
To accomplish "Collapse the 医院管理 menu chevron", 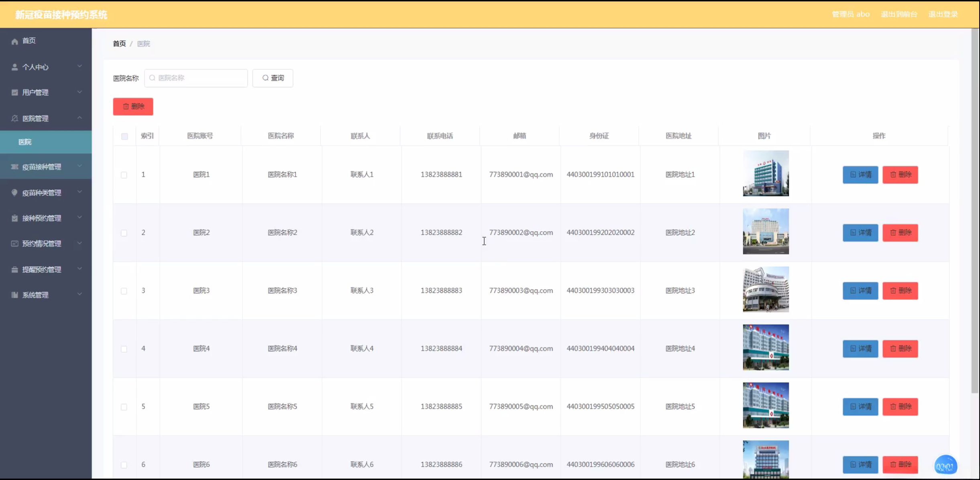I will click(x=79, y=118).
